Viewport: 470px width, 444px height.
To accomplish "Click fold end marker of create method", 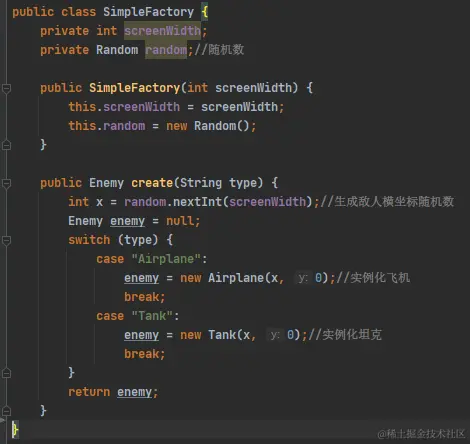I will (x=7, y=411).
